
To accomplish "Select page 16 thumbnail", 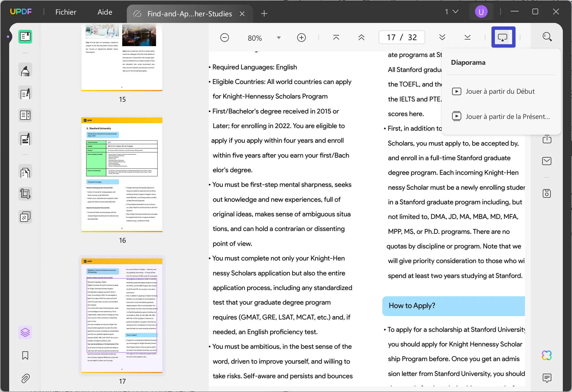I will pos(122,175).
